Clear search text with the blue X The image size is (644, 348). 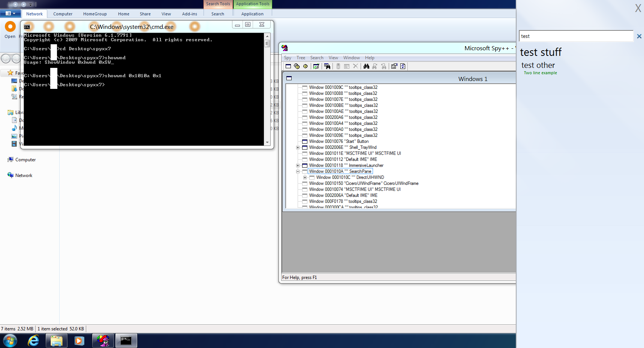pyautogui.click(x=639, y=36)
